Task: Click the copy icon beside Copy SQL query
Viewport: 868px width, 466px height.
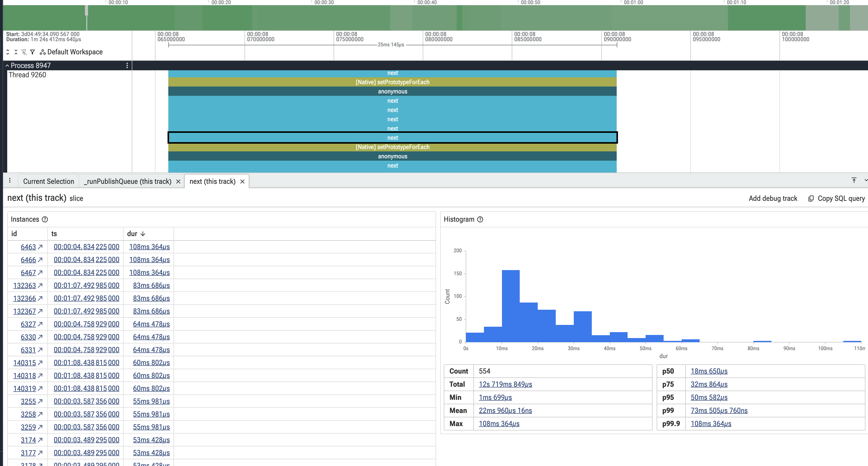Action: point(811,199)
